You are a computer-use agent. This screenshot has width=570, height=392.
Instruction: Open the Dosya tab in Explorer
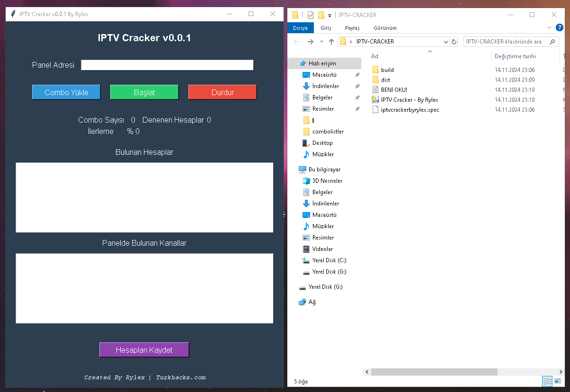click(300, 28)
